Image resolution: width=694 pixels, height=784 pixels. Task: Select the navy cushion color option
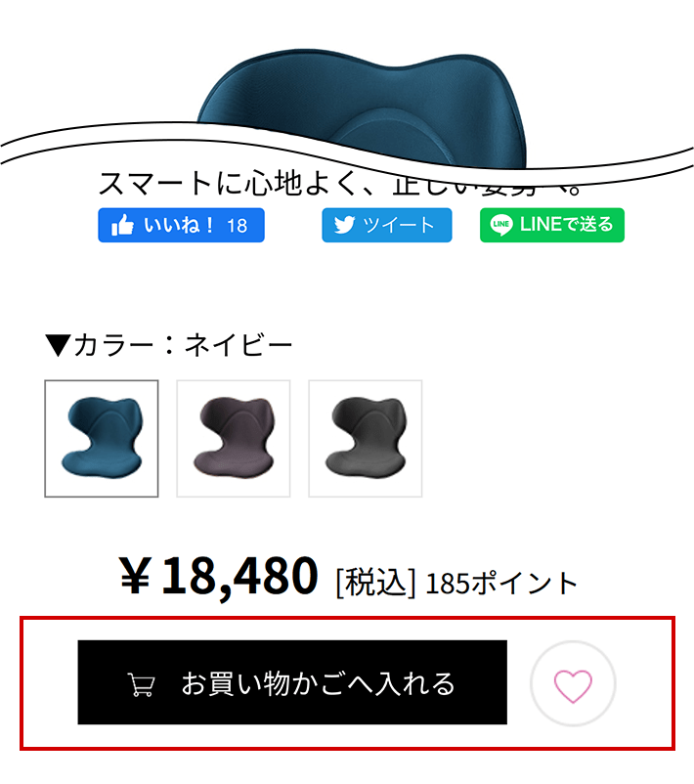pyautogui.click(x=102, y=439)
